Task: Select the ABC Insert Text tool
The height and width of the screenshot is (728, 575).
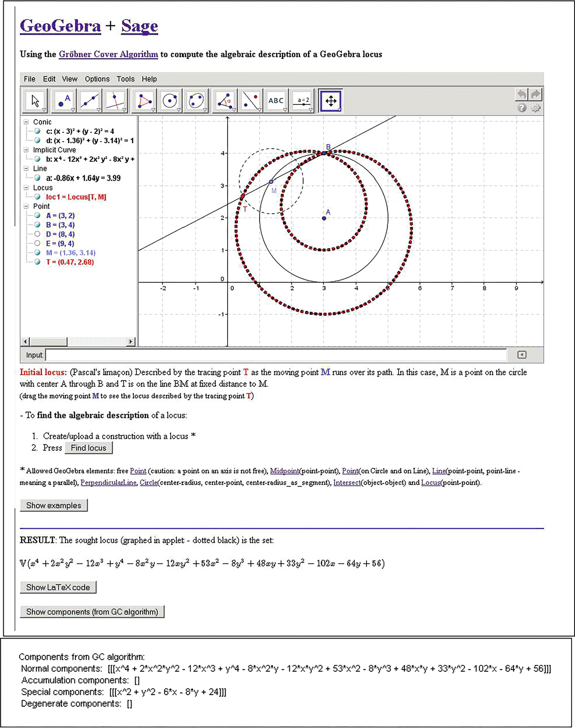Action: 276,101
